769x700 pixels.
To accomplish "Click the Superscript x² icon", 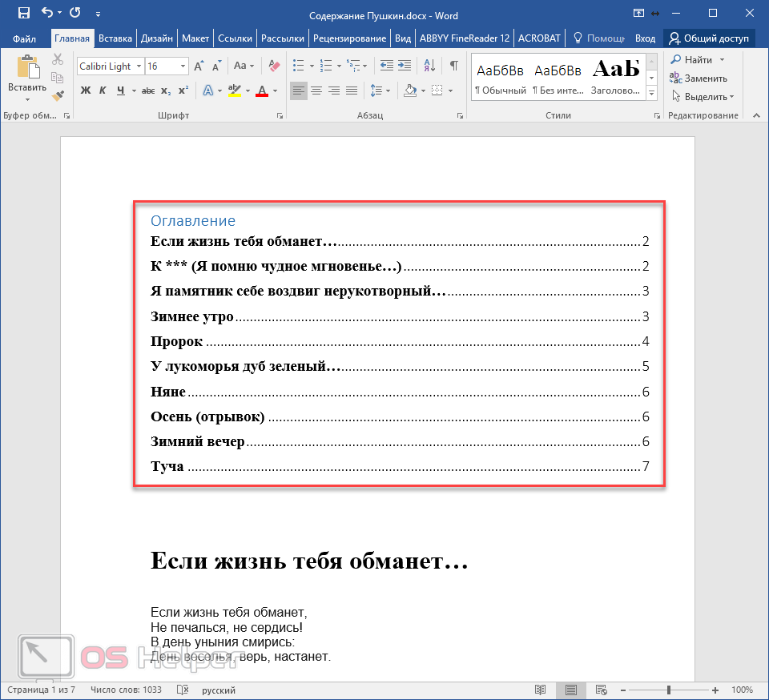I will 183,91.
